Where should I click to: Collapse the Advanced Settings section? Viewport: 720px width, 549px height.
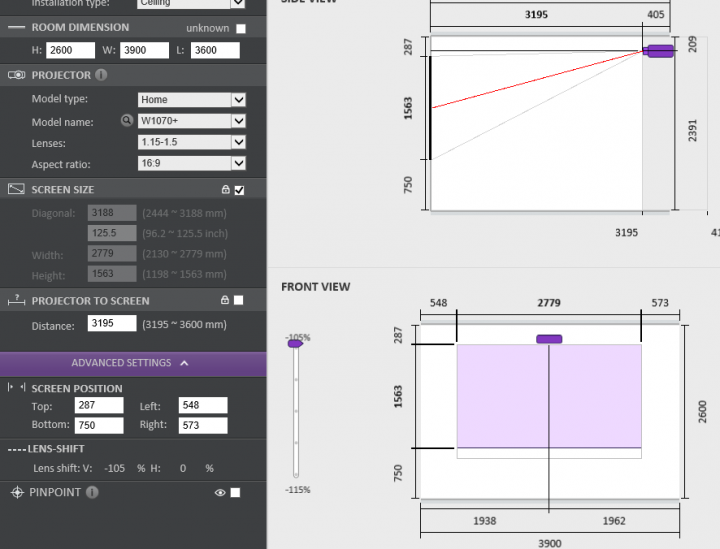click(133, 363)
